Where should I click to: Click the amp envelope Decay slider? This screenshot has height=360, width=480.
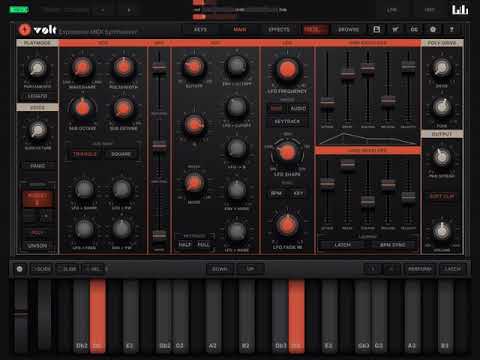click(347, 73)
